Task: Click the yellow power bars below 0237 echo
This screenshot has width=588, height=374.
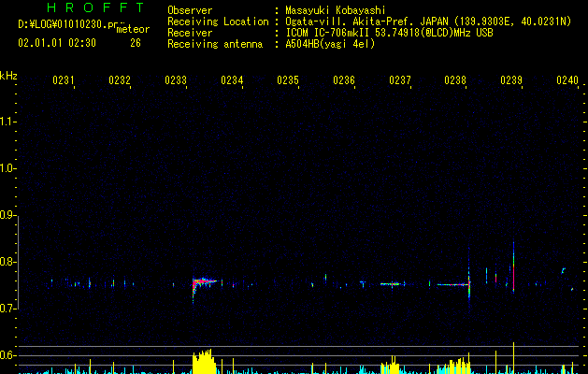Action: click(391, 365)
